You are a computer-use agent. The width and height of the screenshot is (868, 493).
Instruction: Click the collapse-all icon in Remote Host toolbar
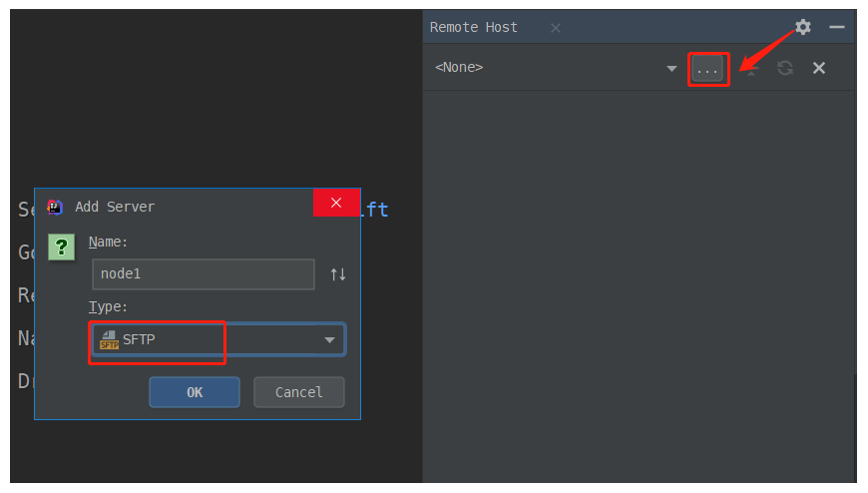point(751,69)
